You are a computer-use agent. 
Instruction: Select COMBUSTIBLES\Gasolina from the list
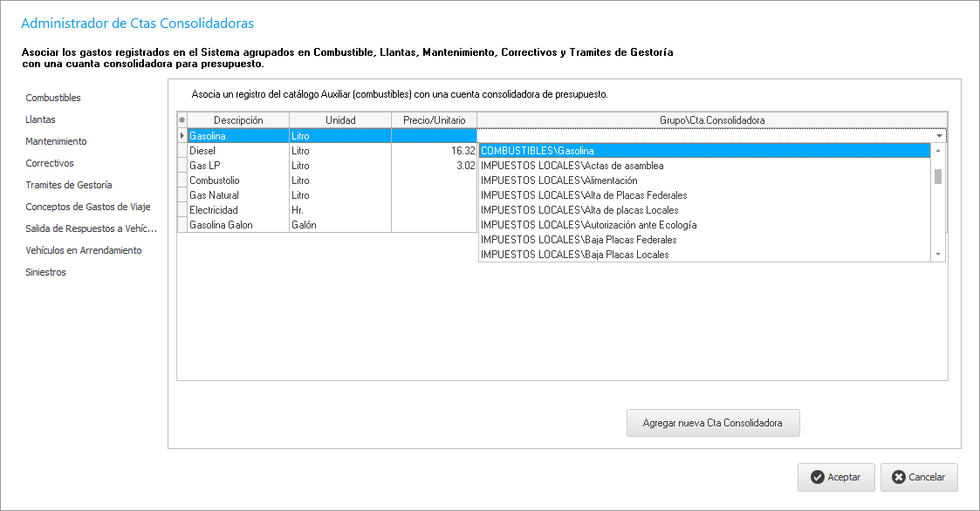pos(703,151)
